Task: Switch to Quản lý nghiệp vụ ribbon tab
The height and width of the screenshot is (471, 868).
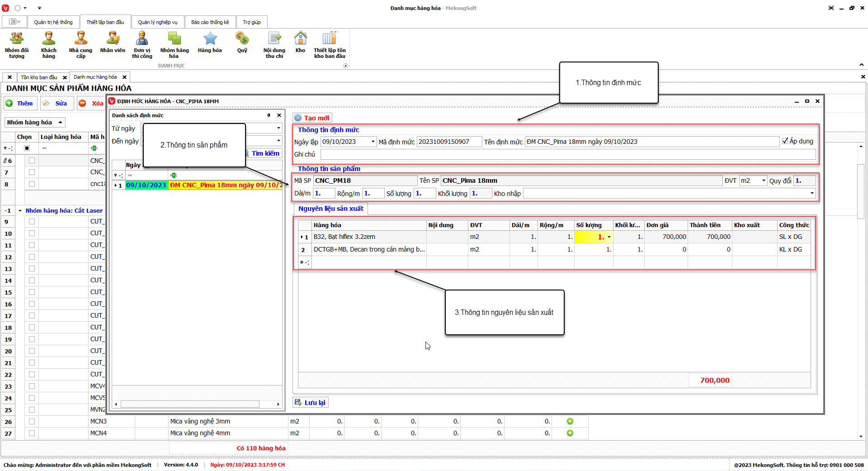Action: [x=158, y=22]
